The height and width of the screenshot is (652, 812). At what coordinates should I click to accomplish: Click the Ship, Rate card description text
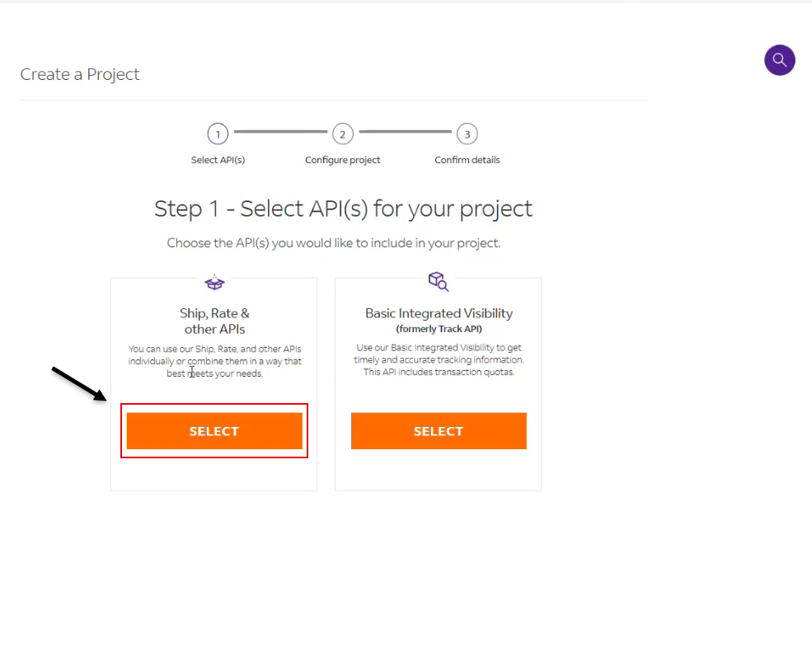tap(214, 361)
